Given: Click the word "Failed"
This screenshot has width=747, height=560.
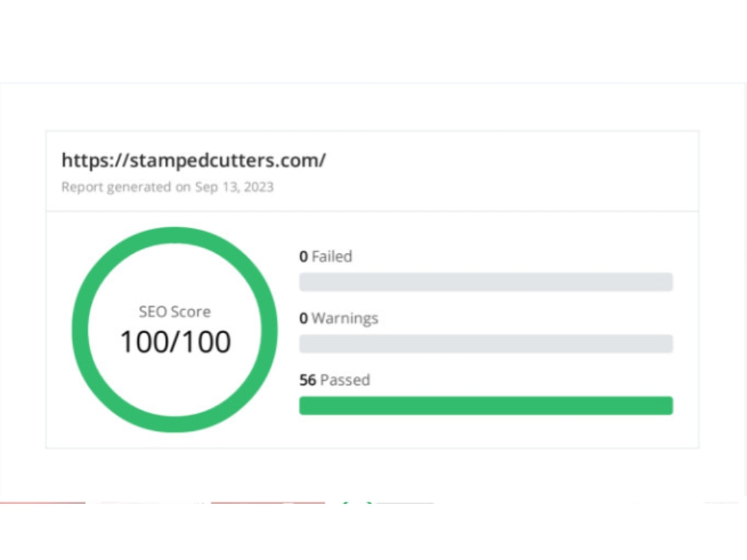Looking at the screenshot, I should tap(332, 257).
